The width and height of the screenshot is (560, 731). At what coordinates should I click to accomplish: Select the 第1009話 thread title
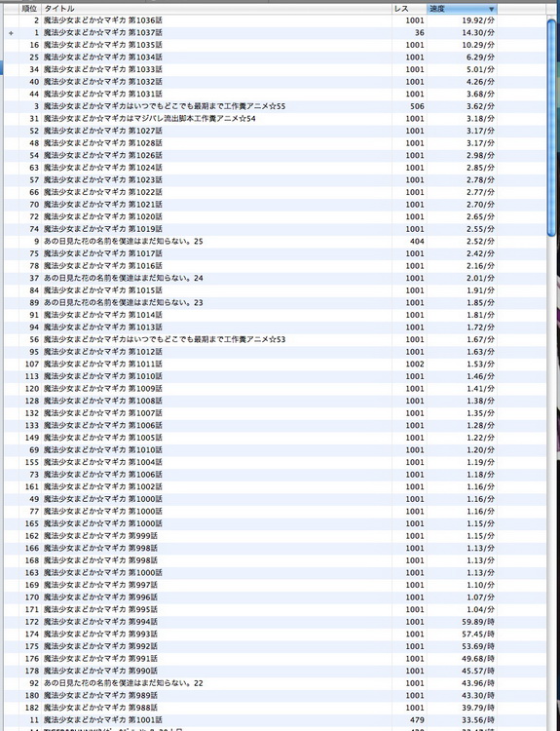(103, 388)
